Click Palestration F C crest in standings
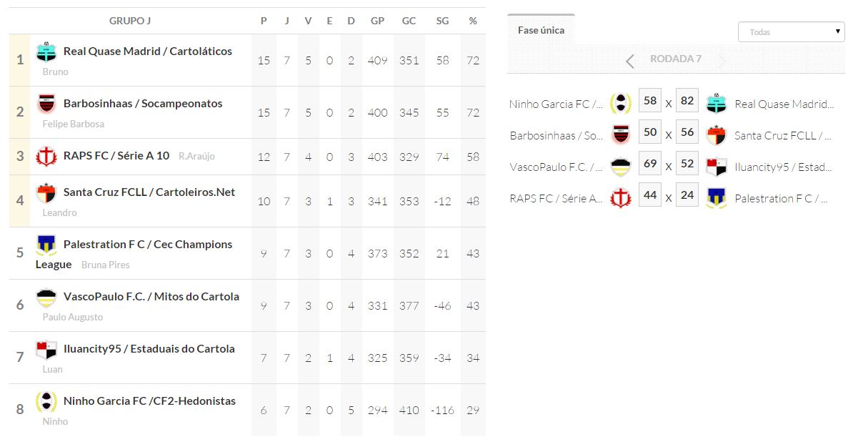This screenshot has height=442, width=868. pyautogui.click(x=46, y=245)
